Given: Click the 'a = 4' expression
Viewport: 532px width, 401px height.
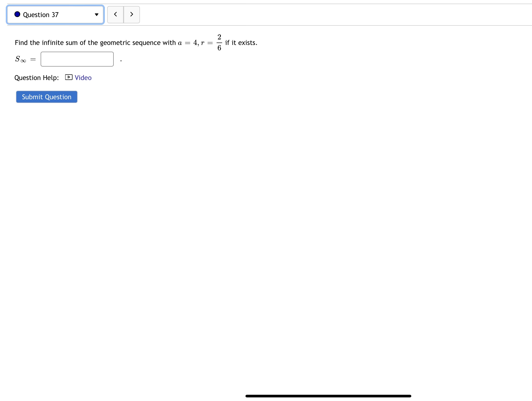Looking at the screenshot, I should pyautogui.click(x=187, y=43).
